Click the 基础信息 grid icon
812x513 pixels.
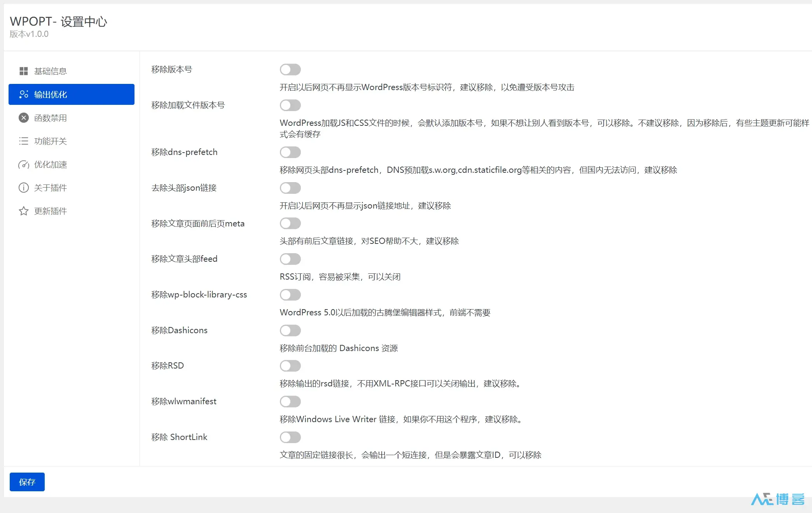[24, 71]
